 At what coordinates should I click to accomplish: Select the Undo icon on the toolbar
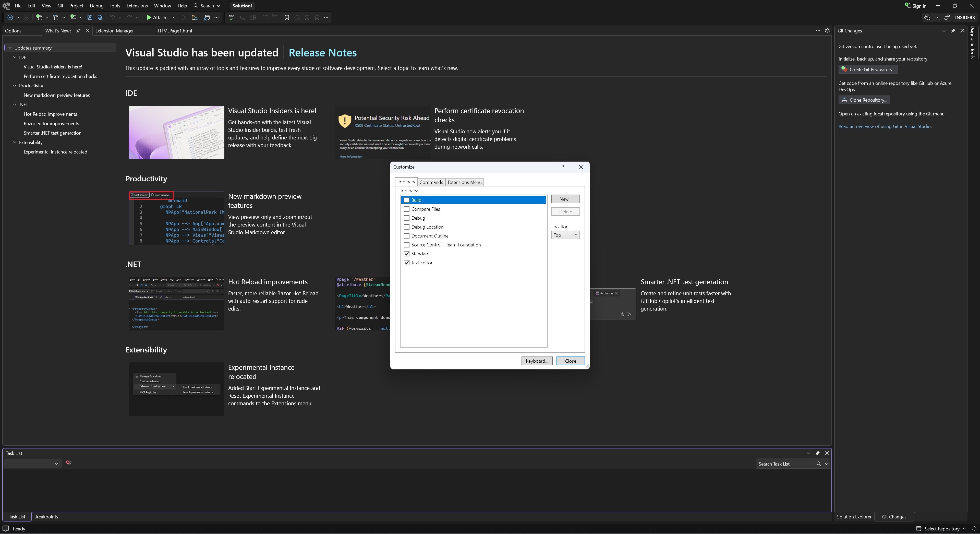pos(113,18)
